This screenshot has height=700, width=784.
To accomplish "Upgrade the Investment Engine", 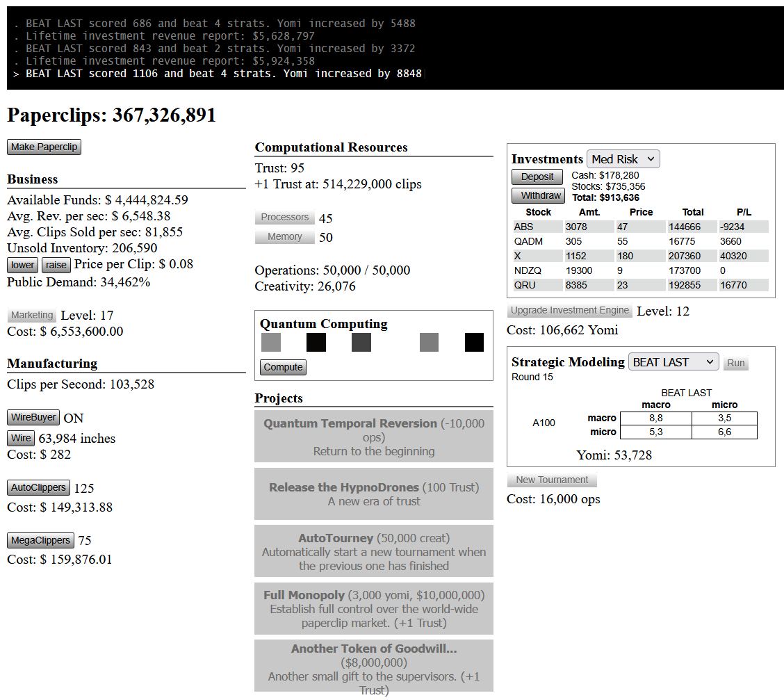I will 570,311.
